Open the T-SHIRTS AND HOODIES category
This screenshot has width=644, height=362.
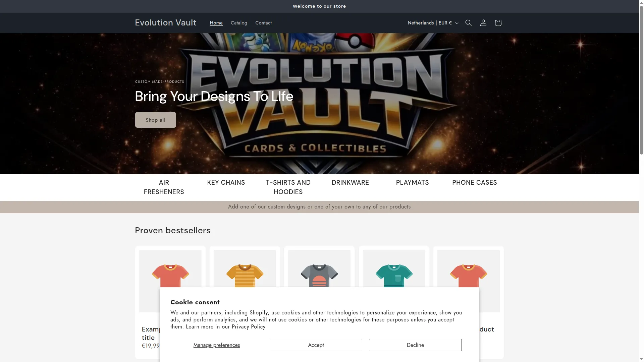click(x=288, y=187)
